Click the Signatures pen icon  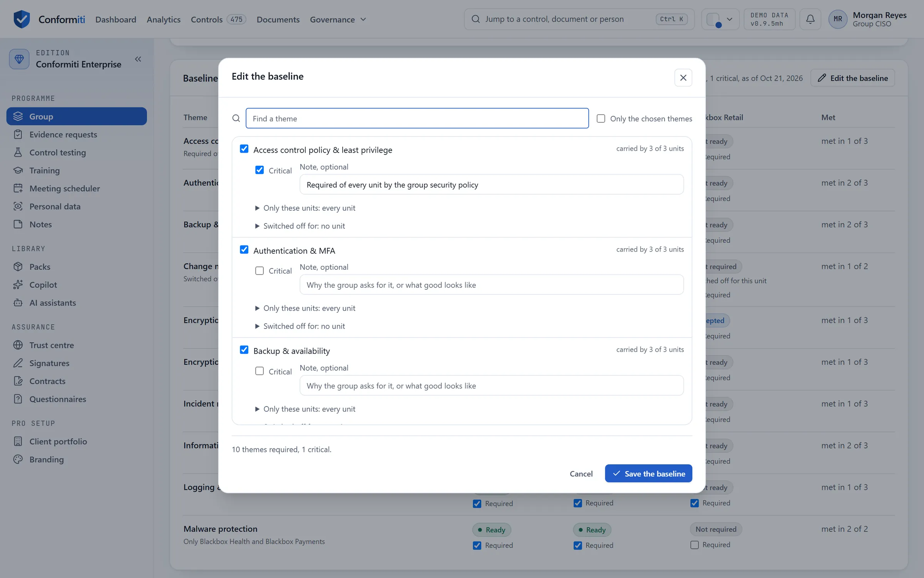[x=18, y=363]
